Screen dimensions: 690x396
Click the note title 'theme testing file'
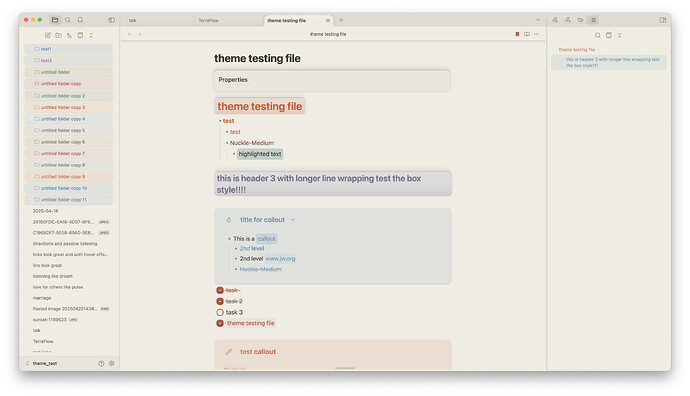coord(257,59)
